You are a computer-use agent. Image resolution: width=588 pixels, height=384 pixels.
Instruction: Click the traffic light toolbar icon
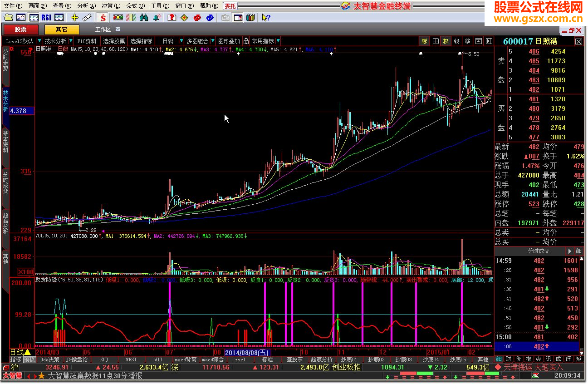coord(118,18)
